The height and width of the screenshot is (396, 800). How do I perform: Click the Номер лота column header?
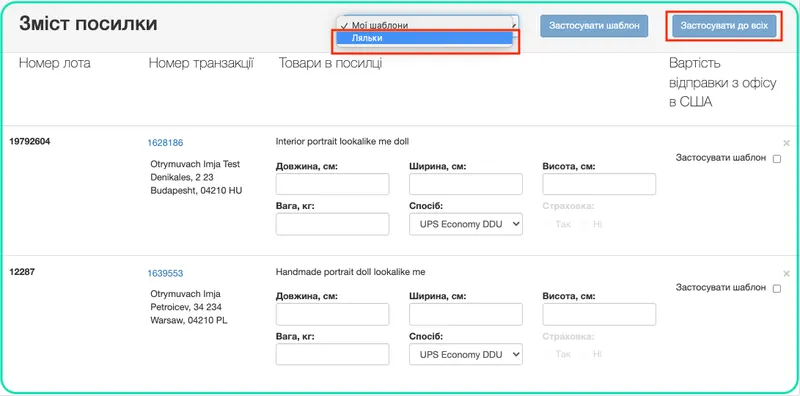[x=55, y=63]
